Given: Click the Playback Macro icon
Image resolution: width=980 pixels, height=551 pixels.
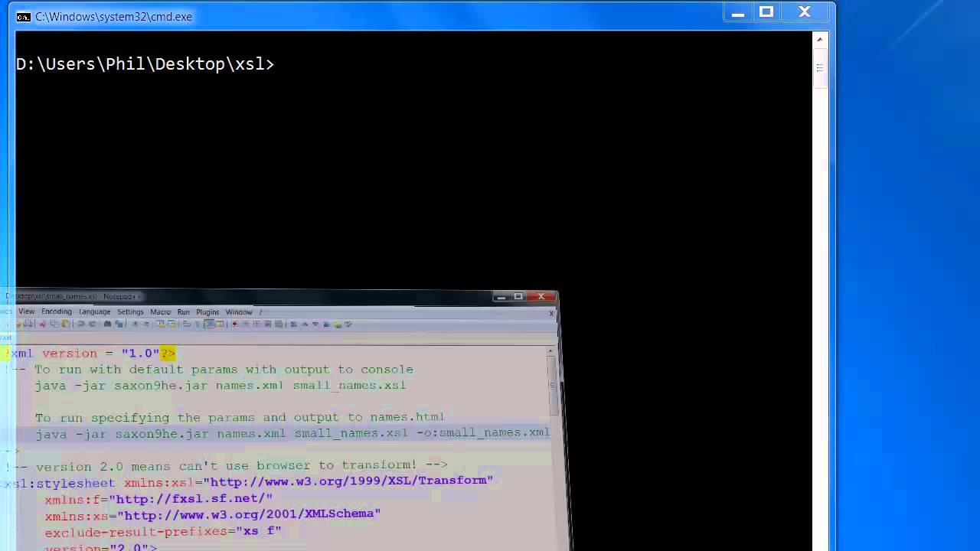Looking at the screenshot, I should pyautogui.click(x=256, y=324).
